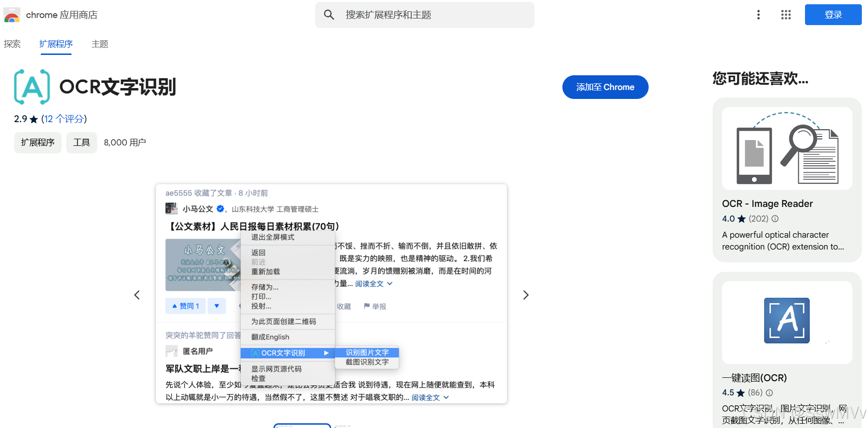Click the 匿名用户 avatar icon
The height and width of the screenshot is (428, 868).
coord(172,351)
